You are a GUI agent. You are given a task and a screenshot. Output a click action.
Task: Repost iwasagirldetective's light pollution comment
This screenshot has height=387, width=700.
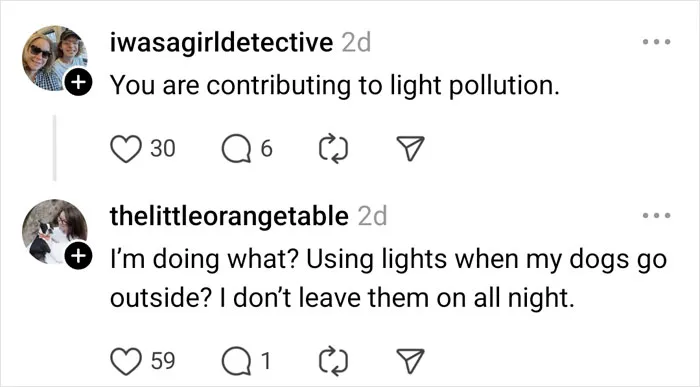tap(333, 149)
